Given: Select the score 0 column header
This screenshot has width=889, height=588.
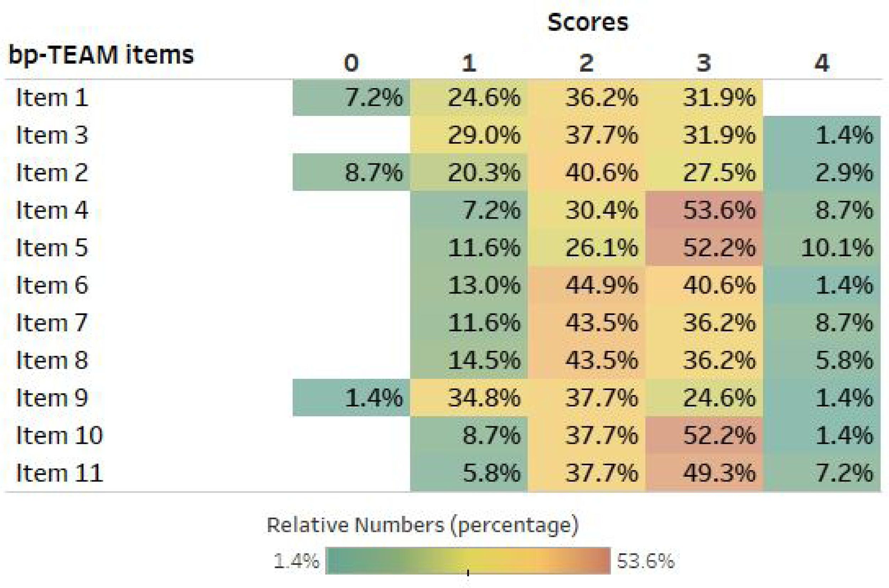Looking at the screenshot, I should coord(351,63).
